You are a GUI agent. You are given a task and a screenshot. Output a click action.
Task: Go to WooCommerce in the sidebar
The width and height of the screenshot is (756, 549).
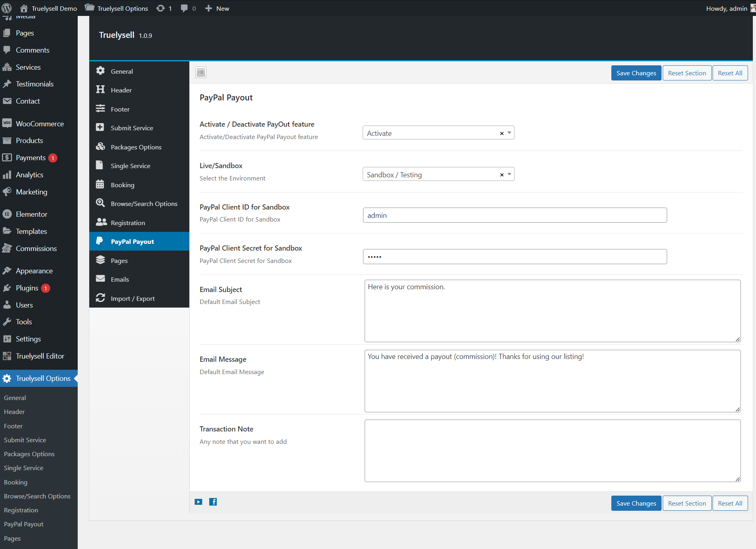click(39, 124)
